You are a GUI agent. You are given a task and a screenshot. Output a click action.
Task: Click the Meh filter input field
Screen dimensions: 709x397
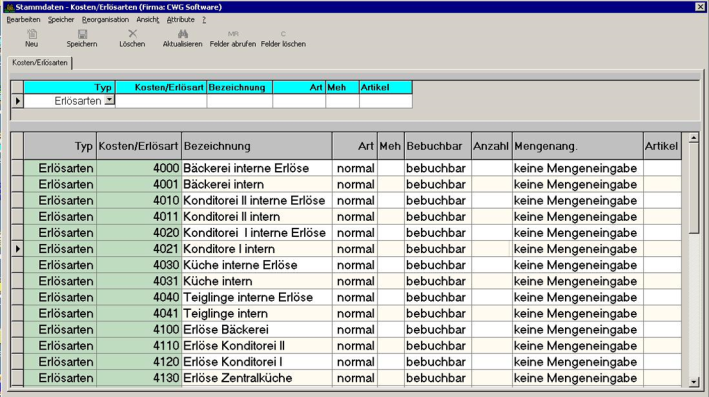point(342,101)
